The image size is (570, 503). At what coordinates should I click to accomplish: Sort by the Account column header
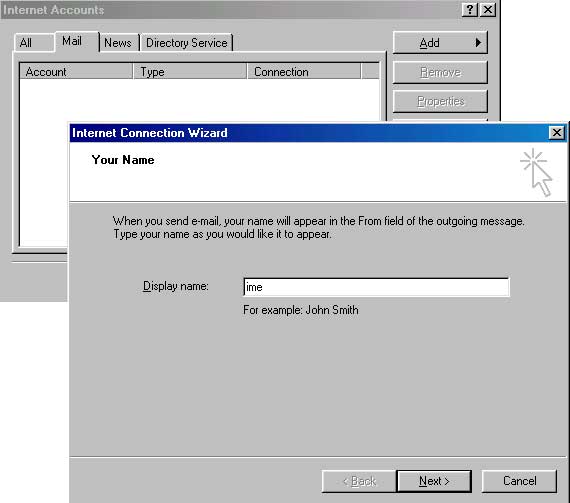[76, 72]
